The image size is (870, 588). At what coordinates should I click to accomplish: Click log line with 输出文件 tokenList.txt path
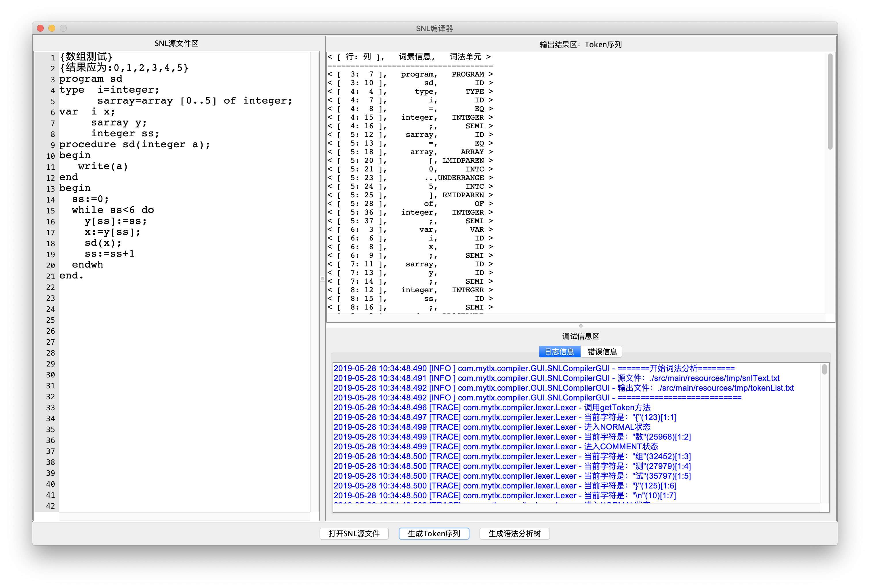[x=563, y=388]
